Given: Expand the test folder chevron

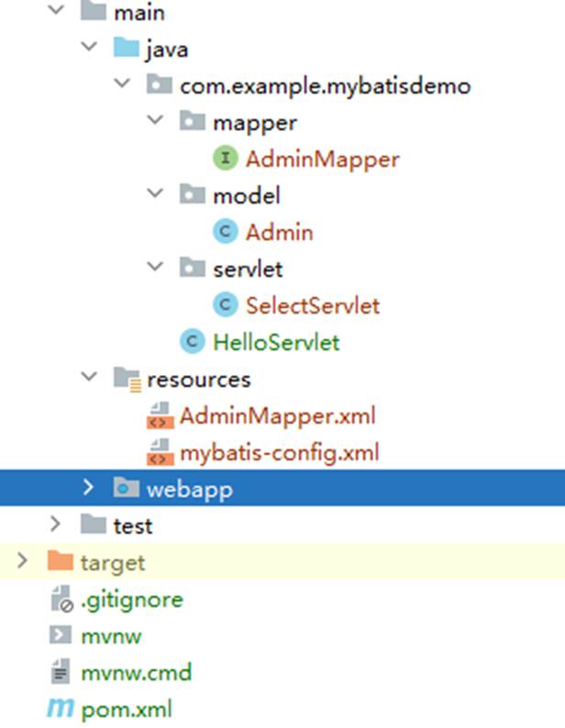Looking at the screenshot, I should 55,524.
